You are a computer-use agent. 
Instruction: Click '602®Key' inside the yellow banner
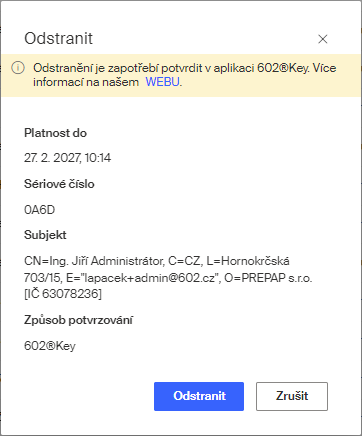click(x=283, y=68)
